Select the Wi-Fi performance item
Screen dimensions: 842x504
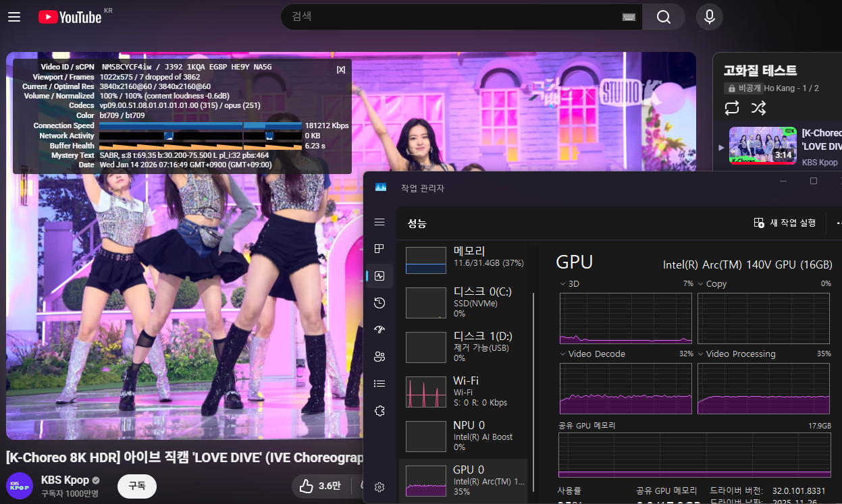[x=465, y=391]
